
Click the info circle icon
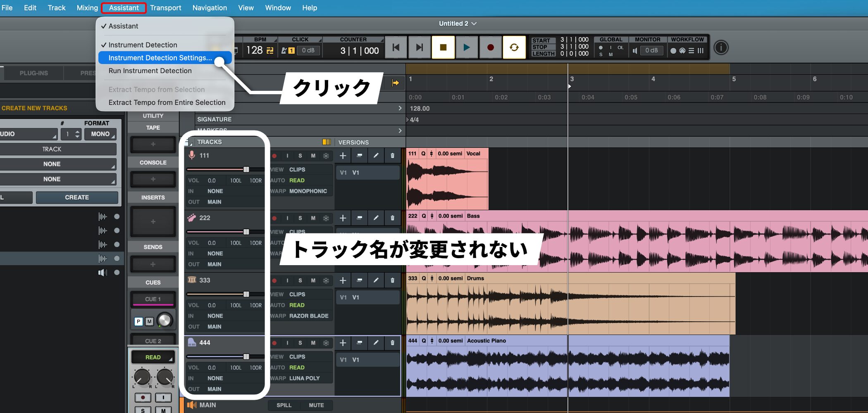[x=721, y=47]
